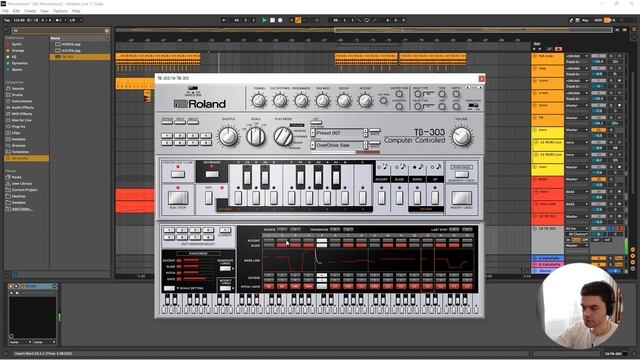Adjust the randomizer Accent amount slider
The height and width of the screenshot is (360, 640).
coord(198,260)
